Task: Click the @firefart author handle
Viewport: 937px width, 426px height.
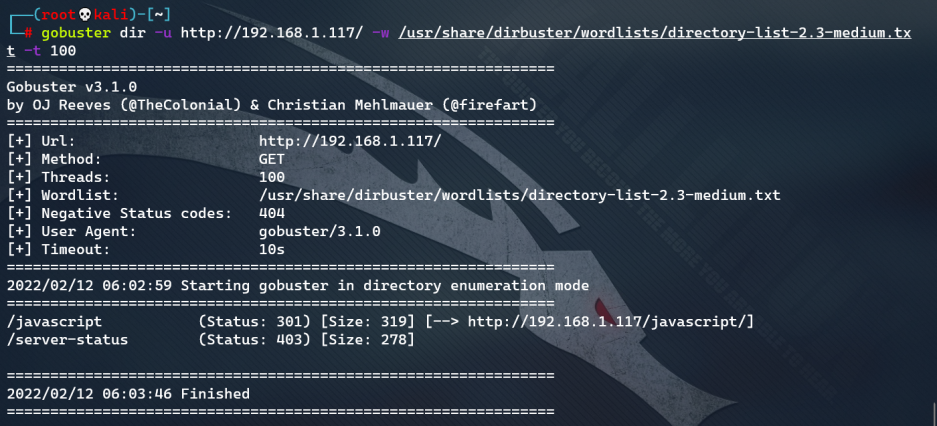Action: click(489, 105)
